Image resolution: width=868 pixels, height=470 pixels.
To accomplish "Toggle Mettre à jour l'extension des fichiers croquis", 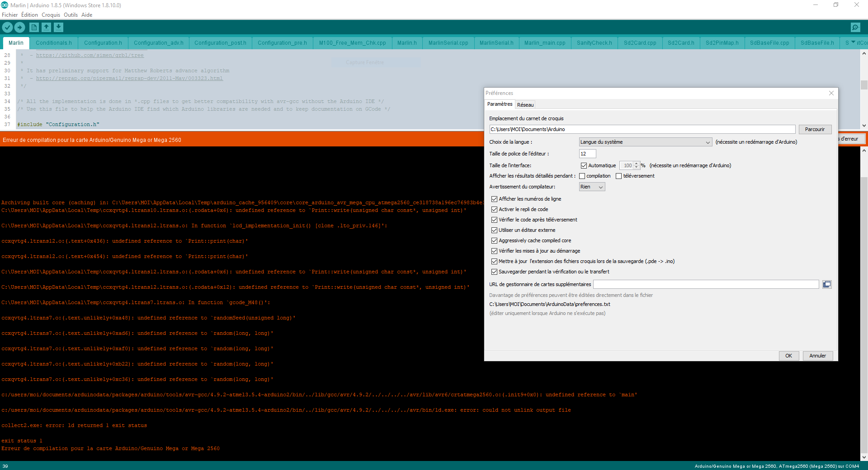I will pyautogui.click(x=494, y=262).
